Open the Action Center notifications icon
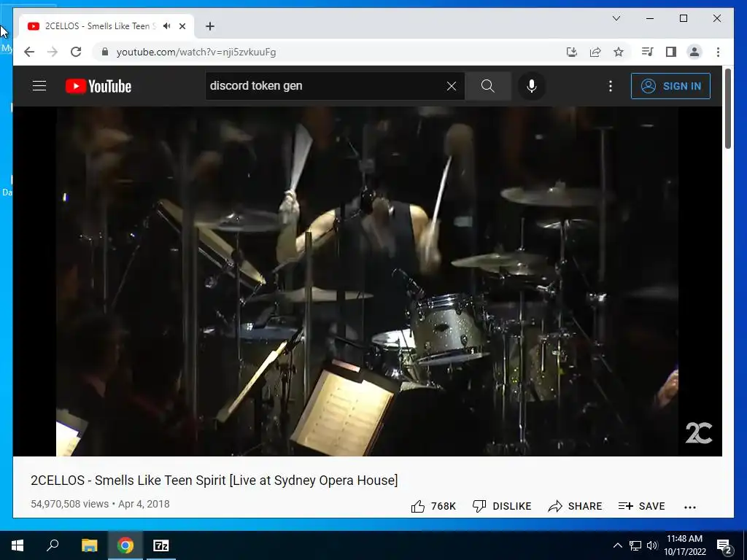The image size is (747, 560). [x=724, y=545]
